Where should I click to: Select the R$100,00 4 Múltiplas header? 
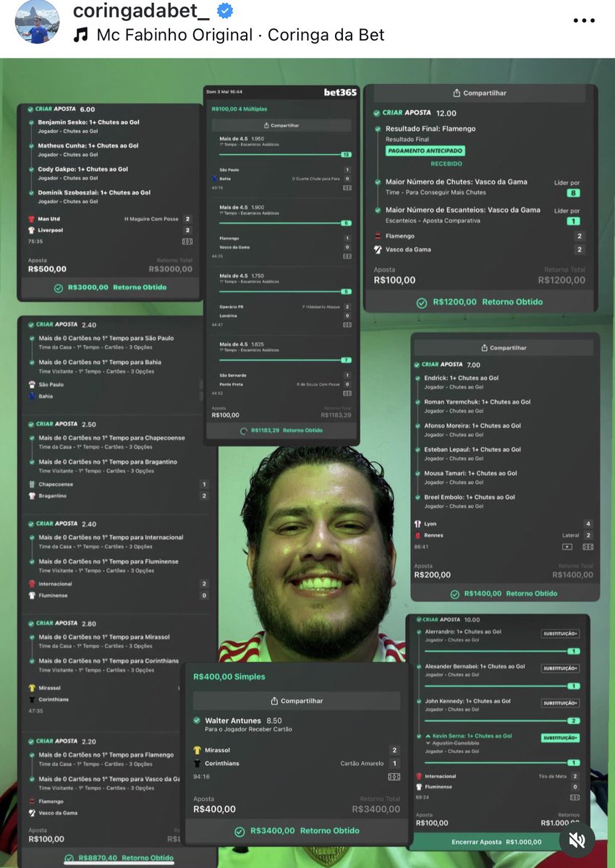tap(239, 109)
